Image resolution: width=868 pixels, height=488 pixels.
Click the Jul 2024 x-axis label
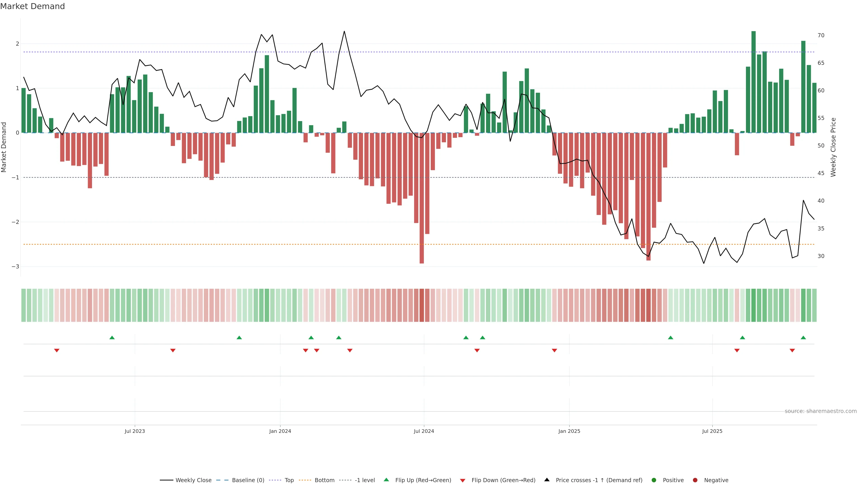[424, 431]
